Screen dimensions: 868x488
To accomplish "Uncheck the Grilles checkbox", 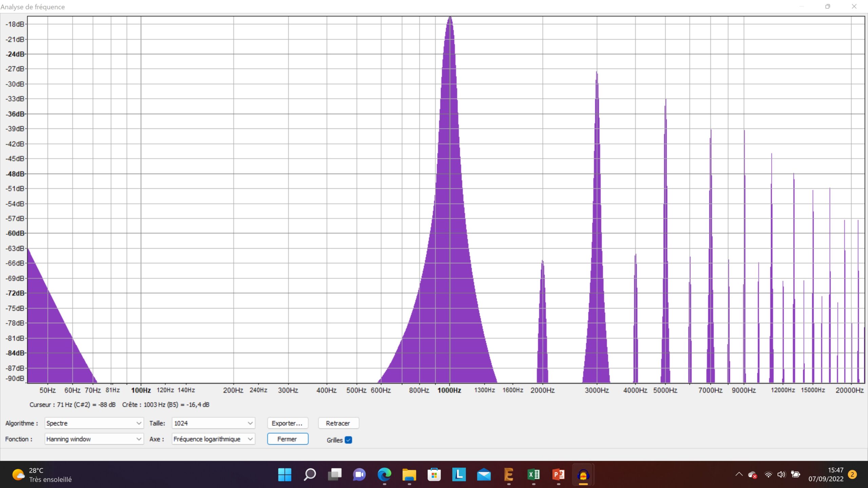I will (x=348, y=440).
